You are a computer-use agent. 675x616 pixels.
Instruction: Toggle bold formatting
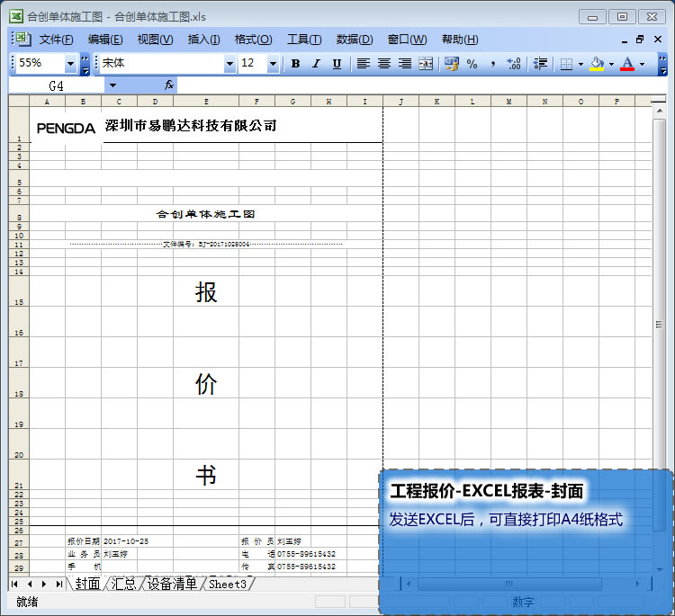pos(295,64)
